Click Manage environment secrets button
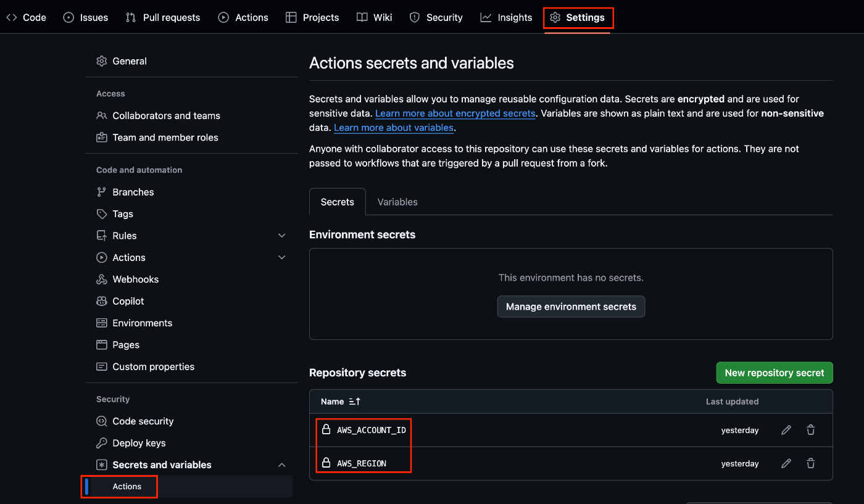This screenshot has height=504, width=864. click(x=571, y=307)
